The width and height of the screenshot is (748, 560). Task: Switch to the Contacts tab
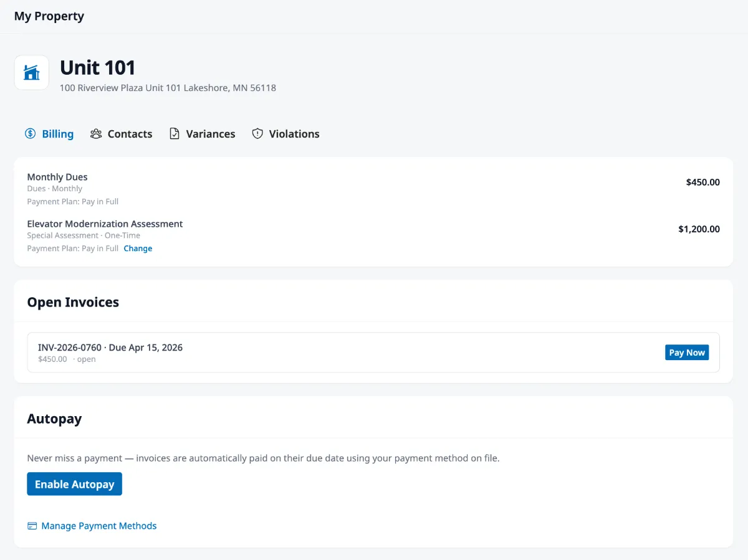(x=130, y=133)
